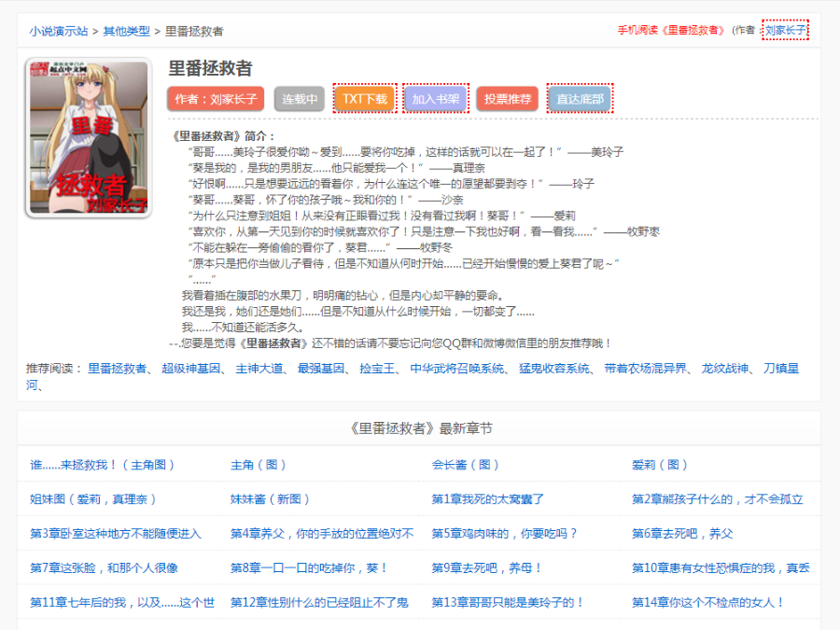The image size is (840, 630).
Task: Click the 直达底部 button
Action: coord(579,98)
